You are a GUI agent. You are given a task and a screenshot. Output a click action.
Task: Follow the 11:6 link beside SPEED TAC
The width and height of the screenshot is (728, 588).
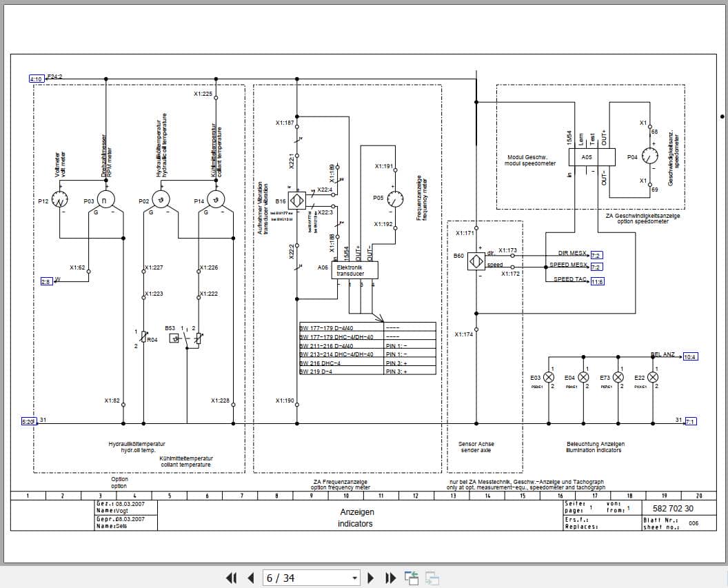point(598,281)
